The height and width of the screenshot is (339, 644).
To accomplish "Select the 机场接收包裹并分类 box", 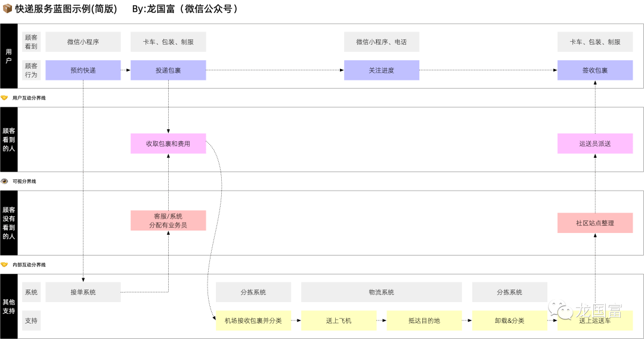I will tap(253, 321).
